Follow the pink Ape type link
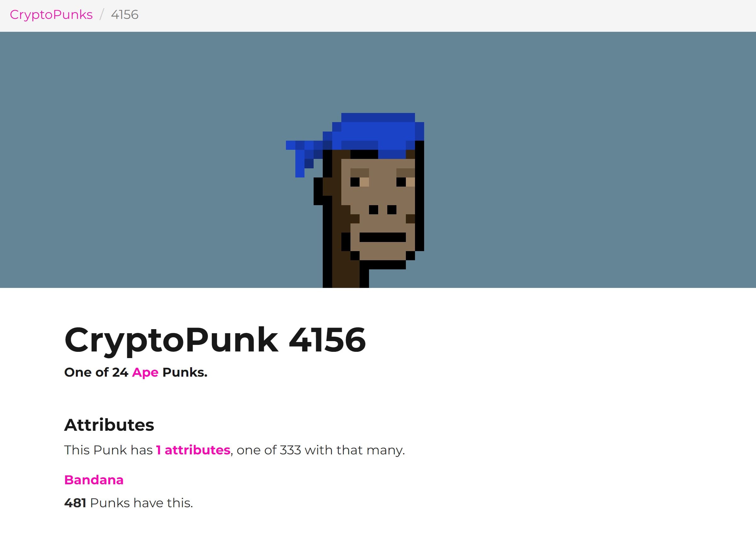The height and width of the screenshot is (545, 756). tap(145, 372)
